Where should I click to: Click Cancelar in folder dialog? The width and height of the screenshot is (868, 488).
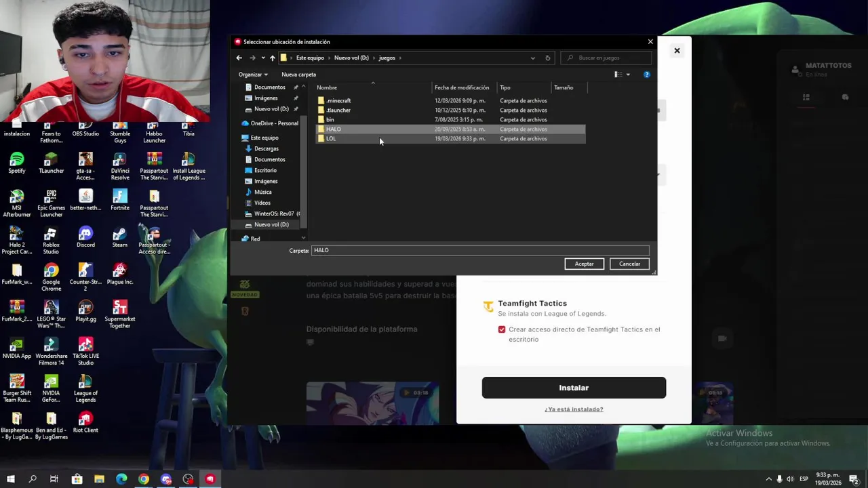[629, 264]
